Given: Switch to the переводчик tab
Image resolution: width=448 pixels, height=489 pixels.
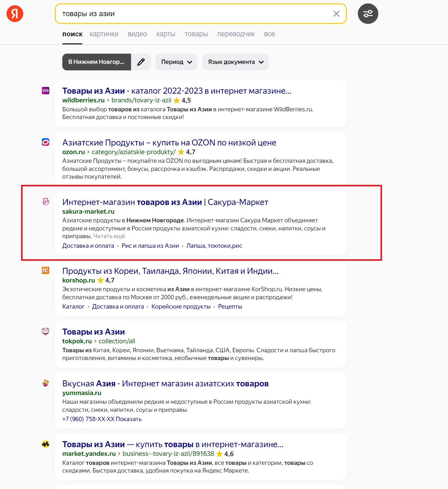Looking at the screenshot, I should point(236,34).
